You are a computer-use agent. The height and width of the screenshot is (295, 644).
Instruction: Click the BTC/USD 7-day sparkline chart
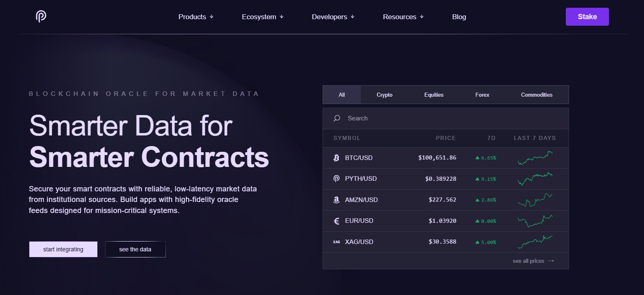pos(535,158)
